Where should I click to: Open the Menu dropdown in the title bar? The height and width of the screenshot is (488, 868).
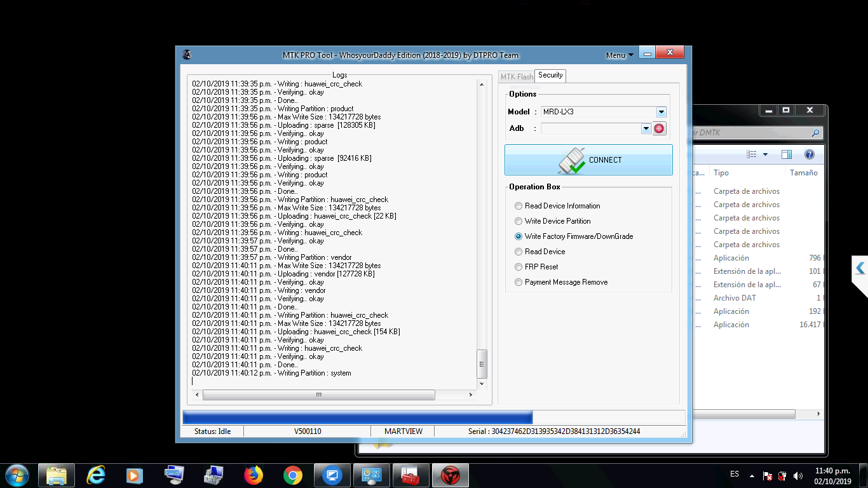[620, 55]
